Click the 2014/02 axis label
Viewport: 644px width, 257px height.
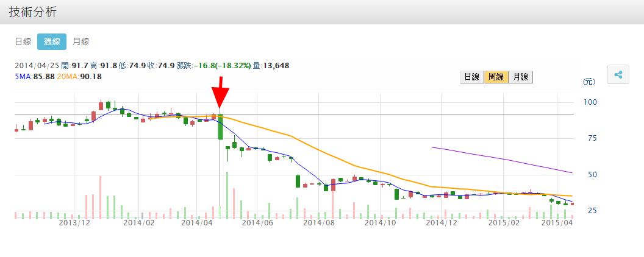point(139,222)
